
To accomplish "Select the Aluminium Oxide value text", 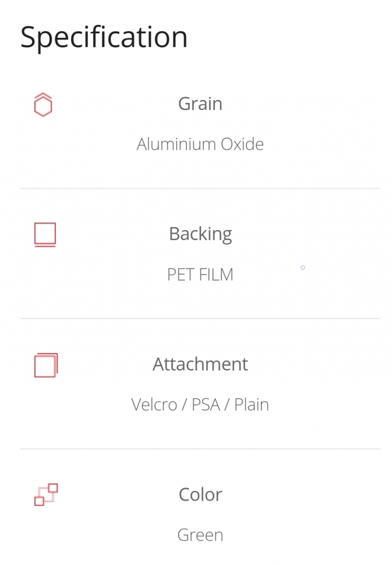I will (x=201, y=144).
